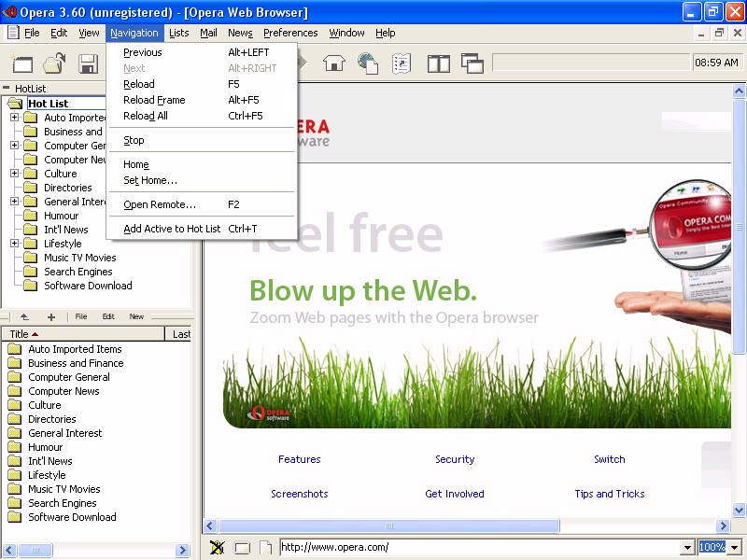Expand the Auto Imported folder in tree
Viewport: 747px width, 560px height.
click(x=15, y=118)
